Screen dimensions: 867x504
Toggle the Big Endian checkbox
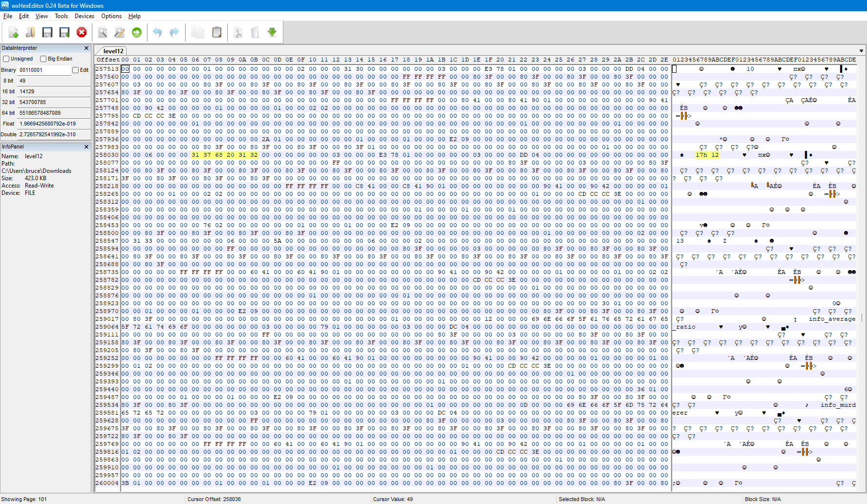point(43,59)
